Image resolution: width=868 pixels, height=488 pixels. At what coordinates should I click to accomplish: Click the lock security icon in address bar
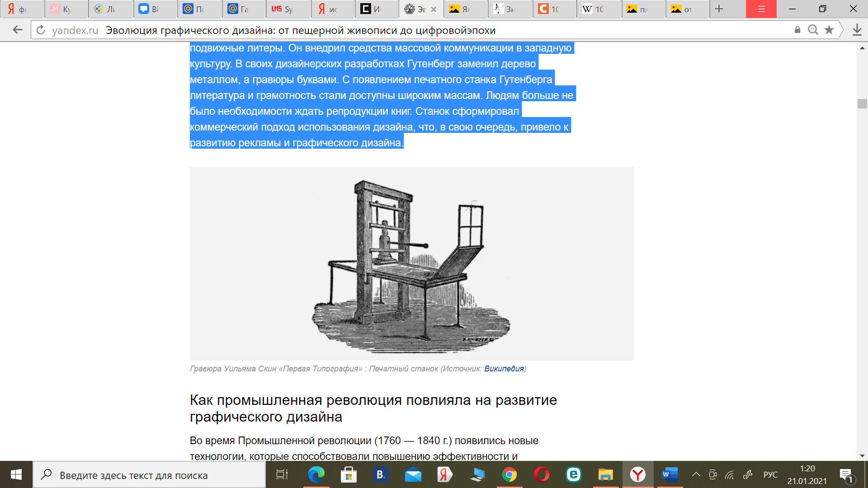click(797, 30)
